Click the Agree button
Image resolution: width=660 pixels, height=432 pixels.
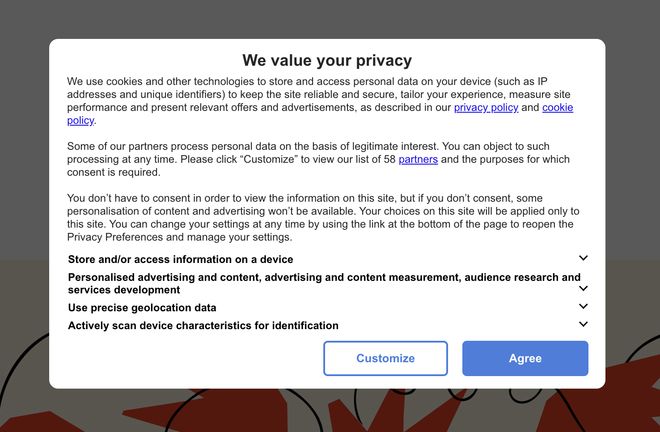click(x=525, y=358)
